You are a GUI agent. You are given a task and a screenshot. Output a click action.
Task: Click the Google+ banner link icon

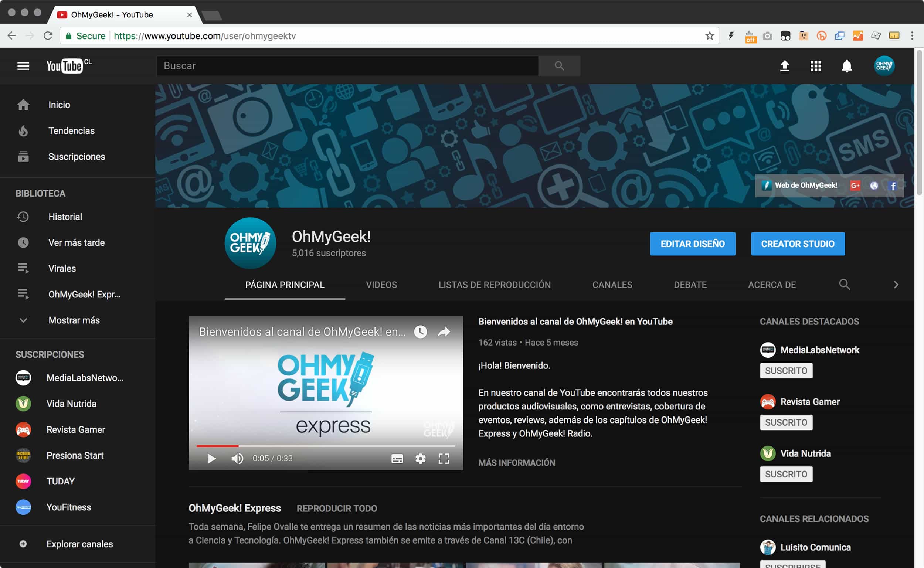855,186
